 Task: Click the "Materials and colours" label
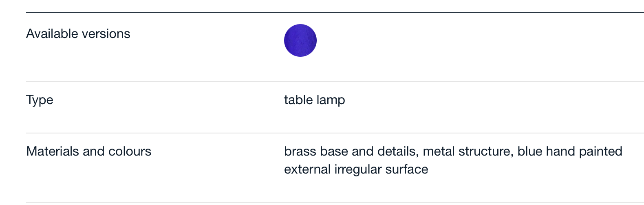point(89,152)
